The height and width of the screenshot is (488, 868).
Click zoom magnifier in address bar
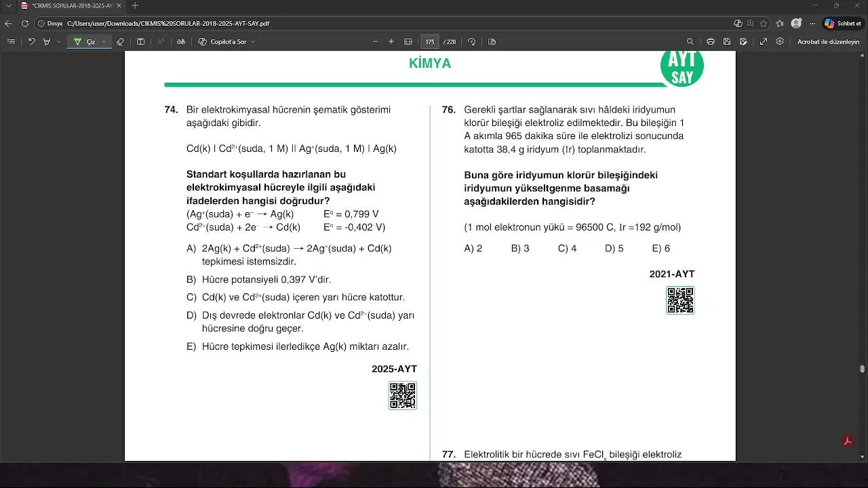(751, 23)
